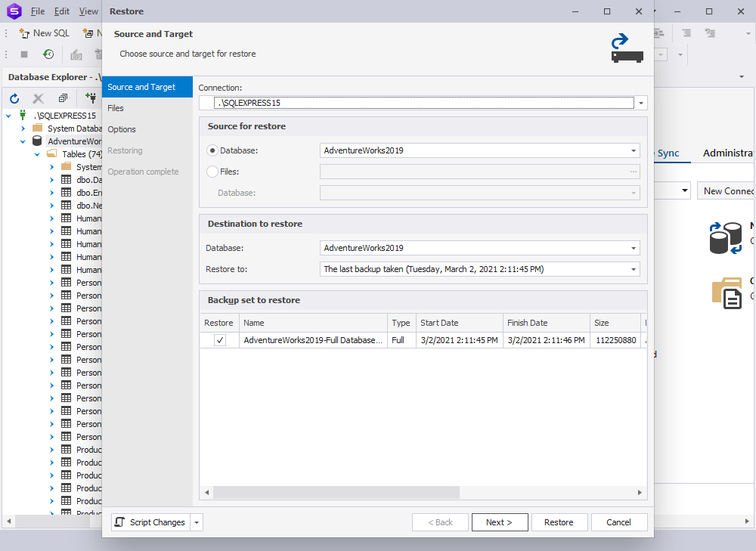Screen dimensions: 756x551
Task: Open the Connection dropdown showing .\SQLEXPRESS15
Action: click(639, 103)
